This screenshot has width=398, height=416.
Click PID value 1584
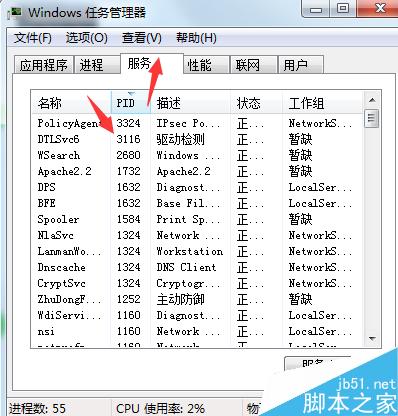click(128, 219)
